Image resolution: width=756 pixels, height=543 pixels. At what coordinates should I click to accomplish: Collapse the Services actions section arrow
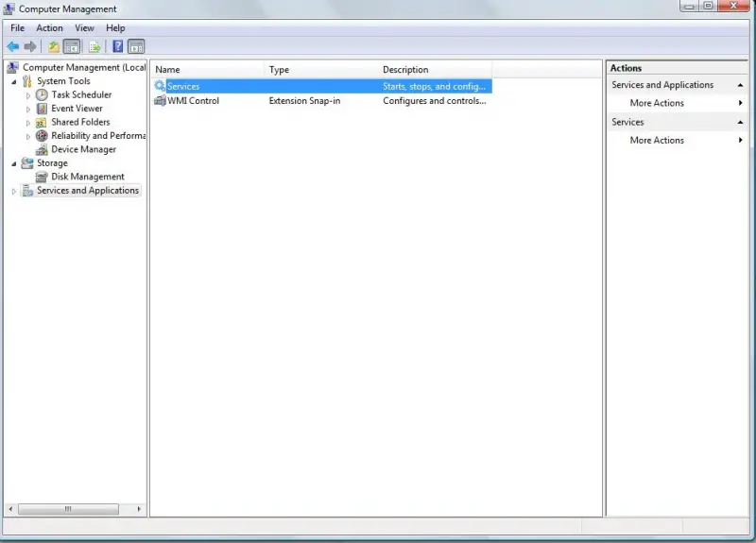tap(740, 123)
